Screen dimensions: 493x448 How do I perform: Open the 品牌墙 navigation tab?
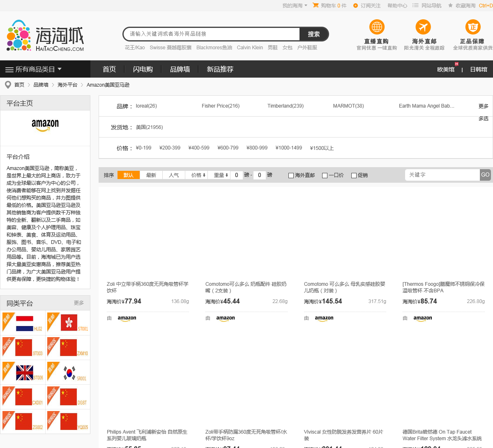click(x=180, y=69)
